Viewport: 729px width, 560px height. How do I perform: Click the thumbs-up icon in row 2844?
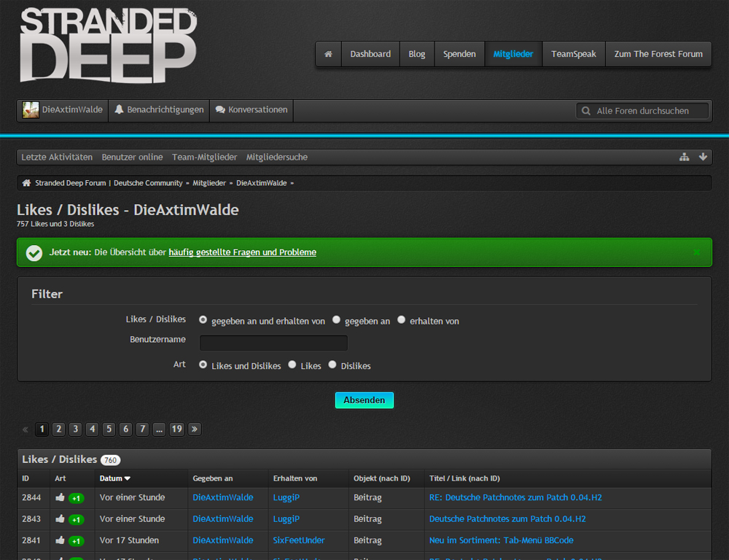pos(60,498)
